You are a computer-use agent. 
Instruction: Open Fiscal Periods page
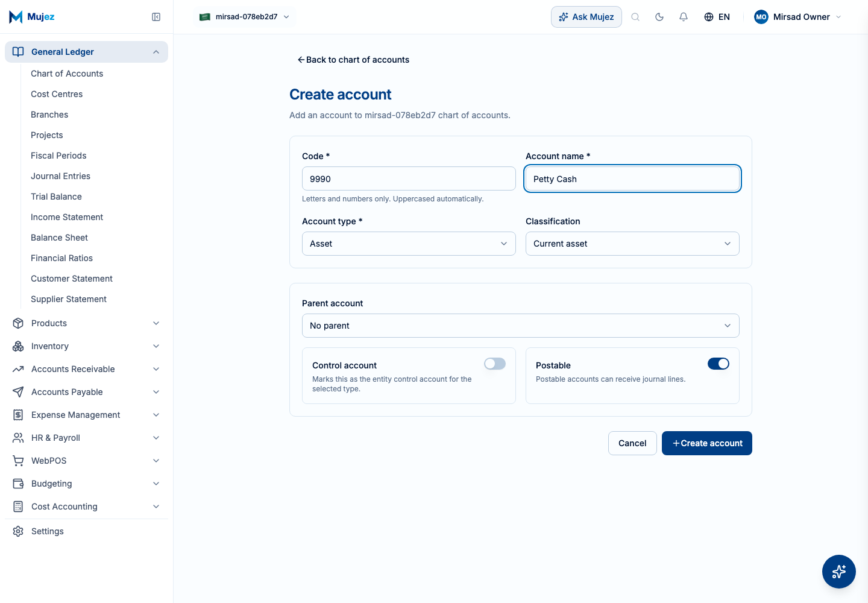(x=58, y=156)
